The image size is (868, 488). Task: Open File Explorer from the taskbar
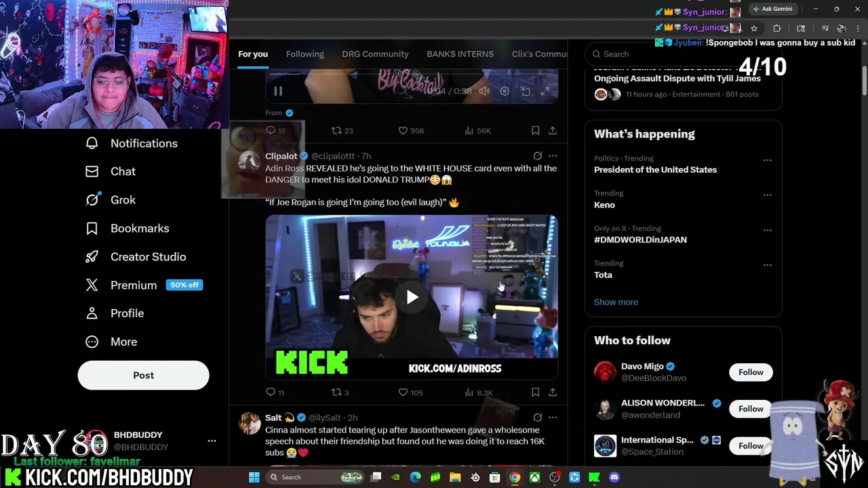(455, 477)
